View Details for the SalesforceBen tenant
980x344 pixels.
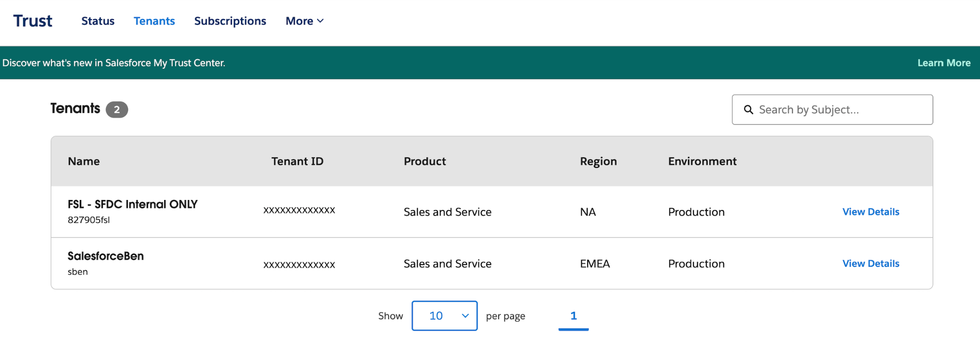point(870,264)
